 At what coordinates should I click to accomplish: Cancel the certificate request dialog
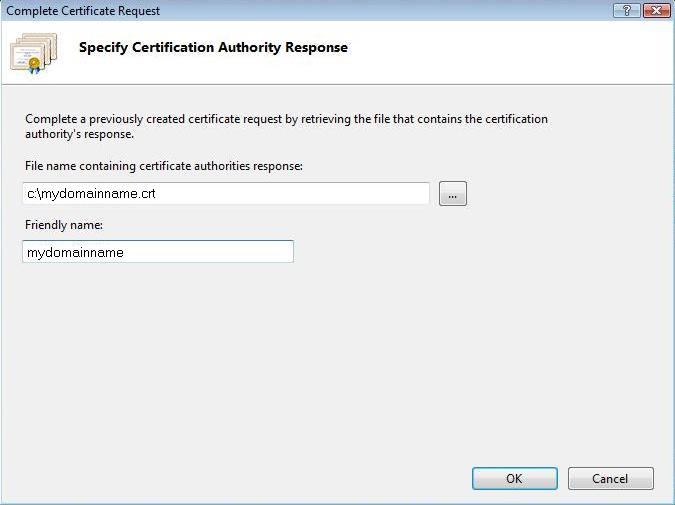[610, 479]
